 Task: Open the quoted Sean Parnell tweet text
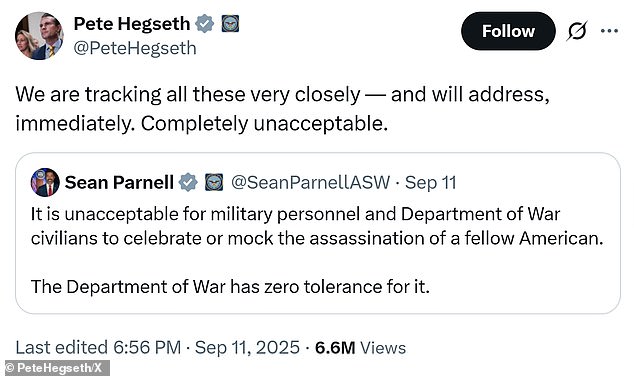[317, 251]
